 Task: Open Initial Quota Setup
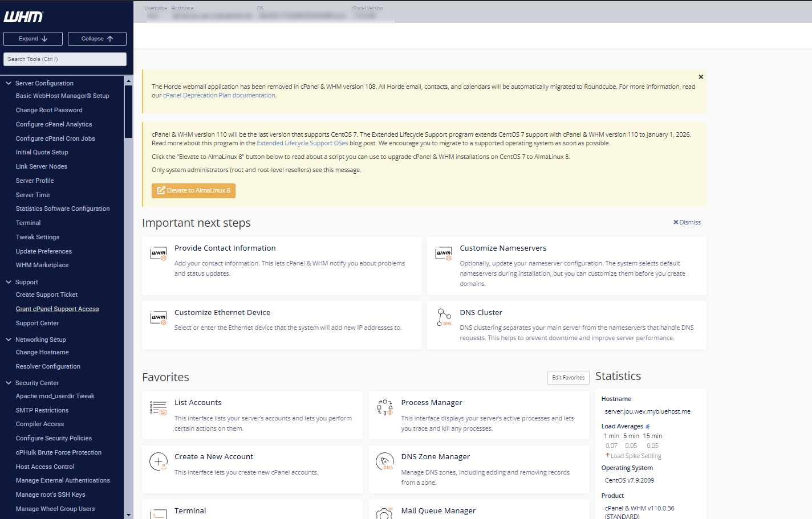point(42,152)
